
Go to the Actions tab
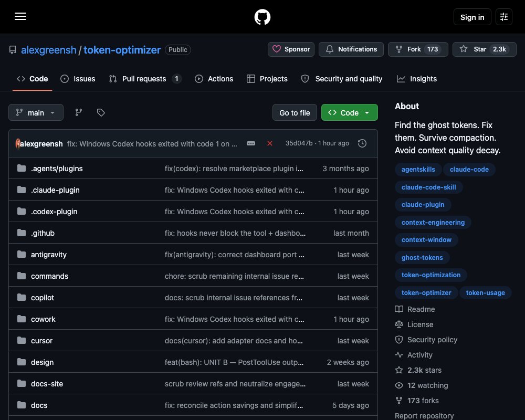pos(214,79)
